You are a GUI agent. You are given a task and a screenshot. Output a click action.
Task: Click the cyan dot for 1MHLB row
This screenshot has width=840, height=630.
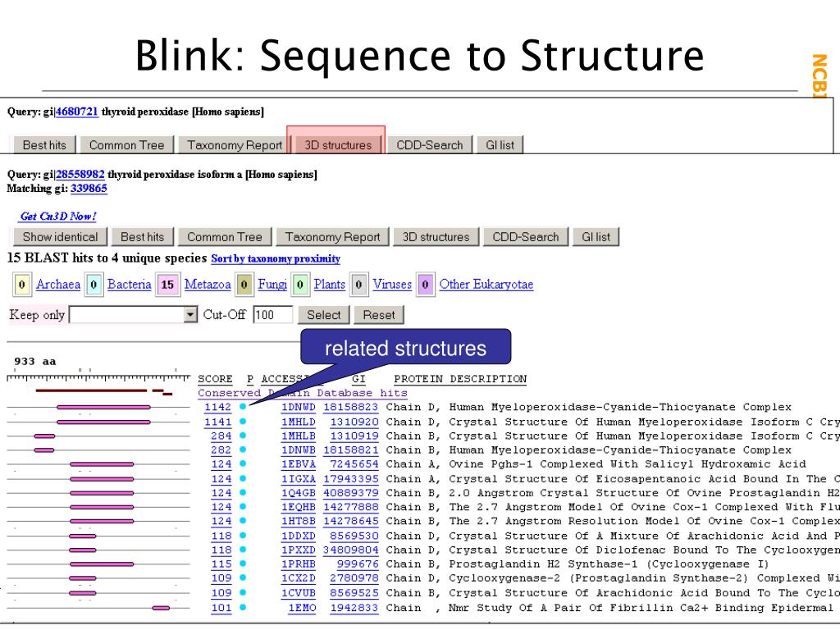pyautogui.click(x=243, y=436)
